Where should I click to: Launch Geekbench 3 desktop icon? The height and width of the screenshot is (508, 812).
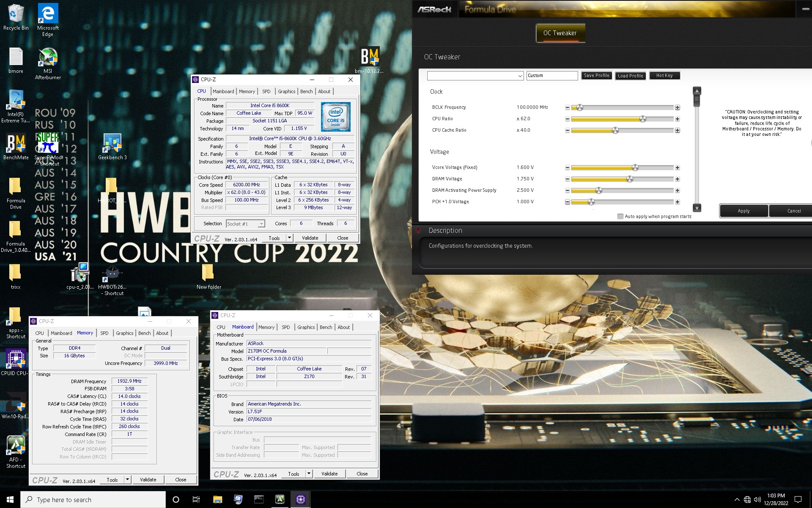coord(112,147)
